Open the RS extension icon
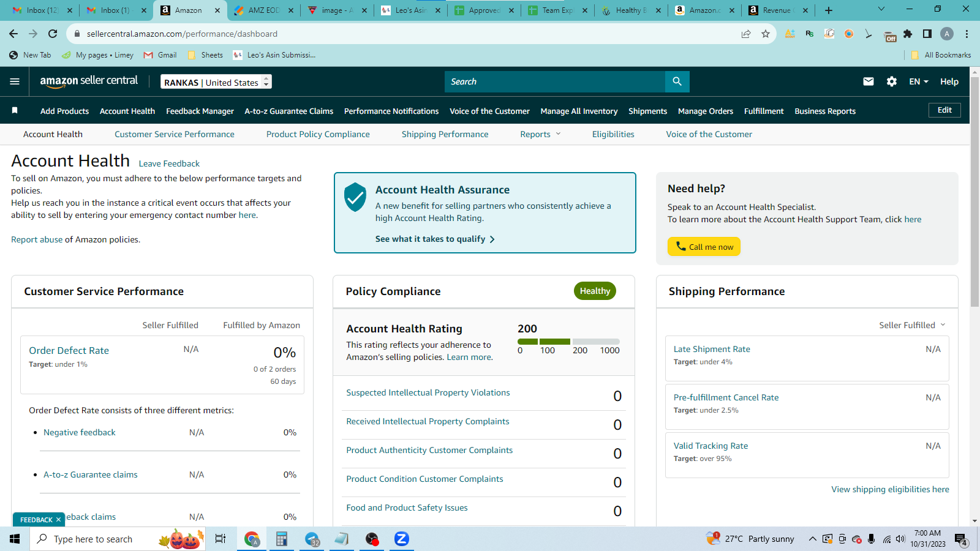Screen dimensions: 980x551 [810, 34]
